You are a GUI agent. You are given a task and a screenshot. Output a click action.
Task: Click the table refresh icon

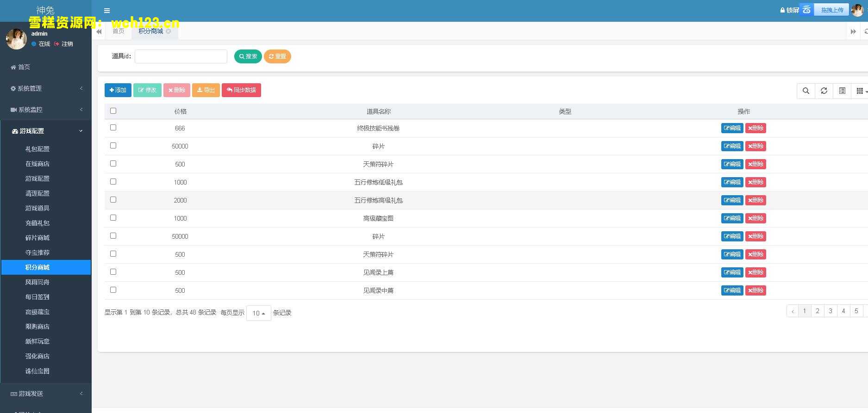pos(824,91)
